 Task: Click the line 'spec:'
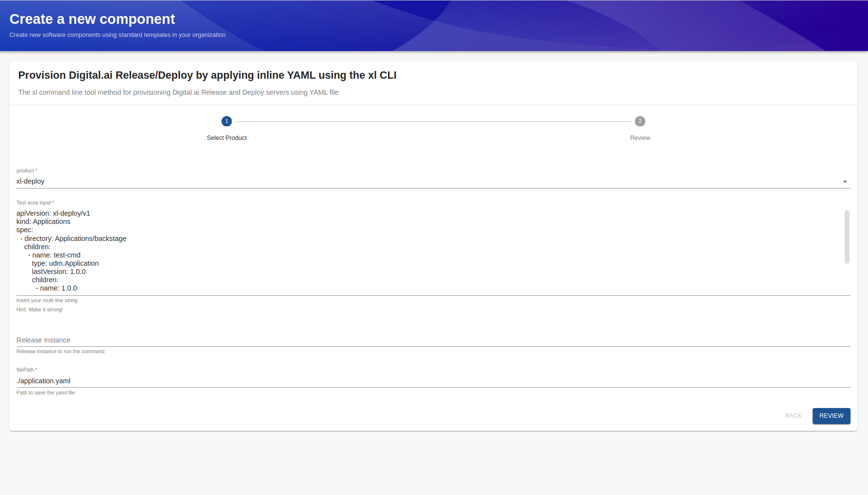25,230
